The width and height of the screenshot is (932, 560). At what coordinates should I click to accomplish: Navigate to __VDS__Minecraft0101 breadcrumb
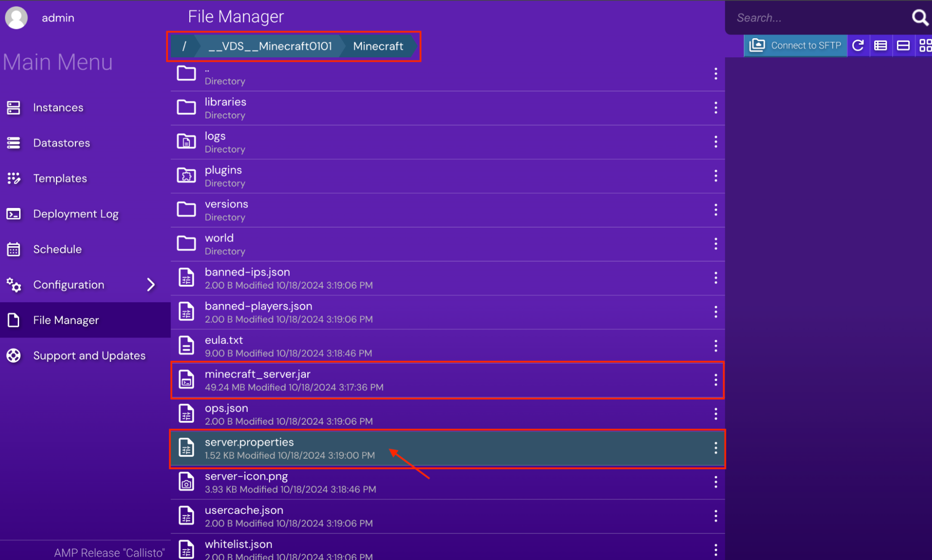pyautogui.click(x=270, y=46)
